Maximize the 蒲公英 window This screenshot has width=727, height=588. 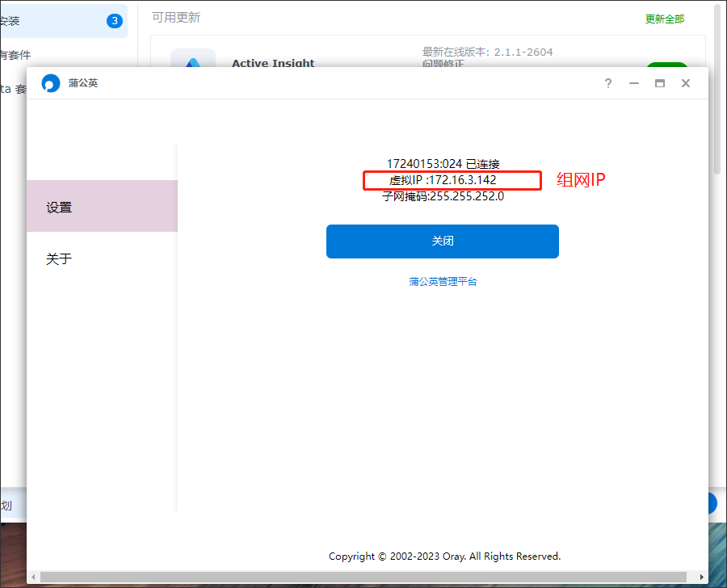point(659,83)
